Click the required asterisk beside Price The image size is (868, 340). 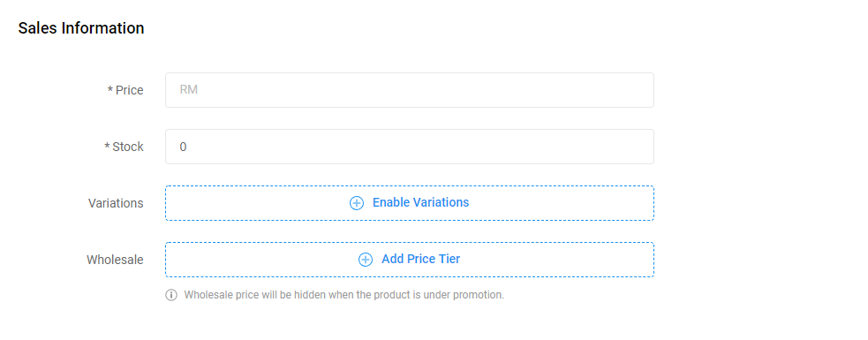point(109,90)
